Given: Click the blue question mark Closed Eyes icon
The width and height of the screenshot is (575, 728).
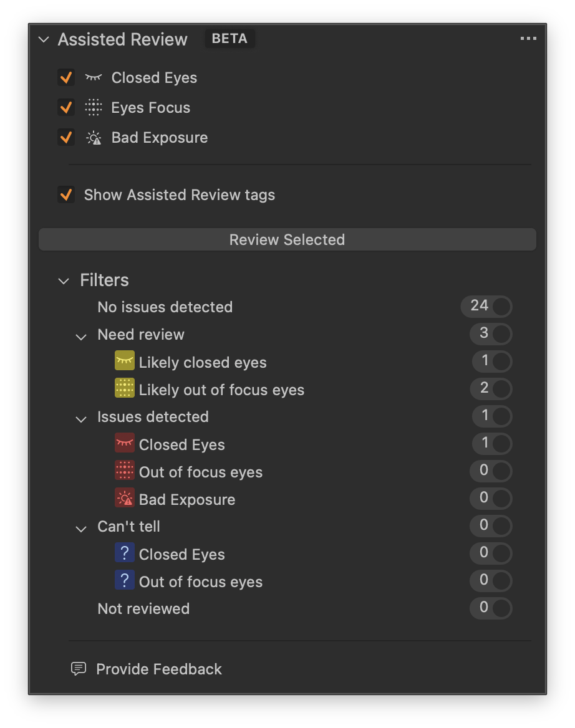Looking at the screenshot, I should (x=125, y=552).
